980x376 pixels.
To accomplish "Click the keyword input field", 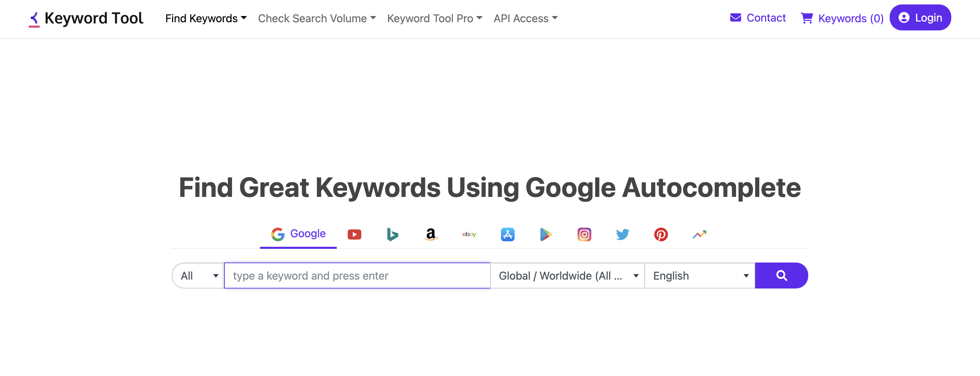I will coord(357,276).
